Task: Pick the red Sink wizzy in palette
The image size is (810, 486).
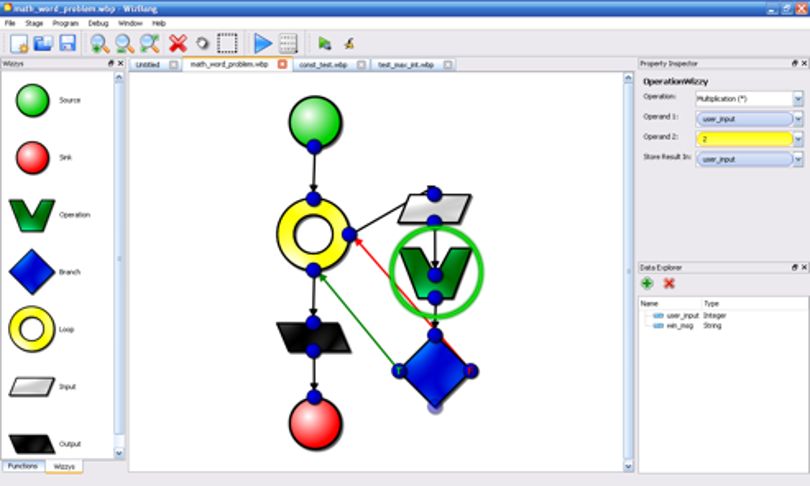Action: [x=32, y=158]
